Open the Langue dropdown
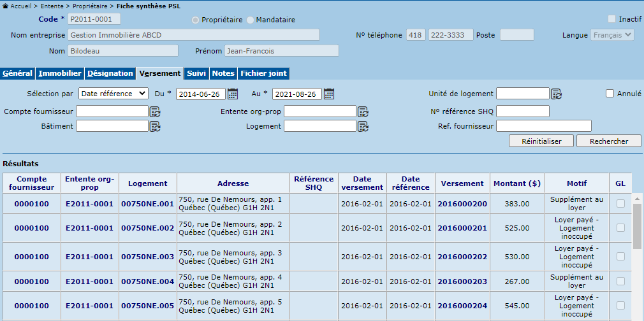Image resolution: width=644 pixels, height=321 pixels. click(x=611, y=35)
